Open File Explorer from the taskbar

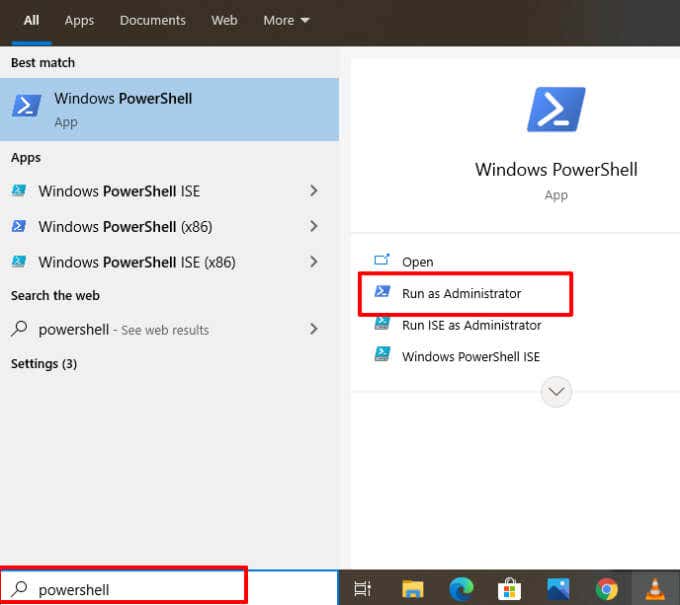tap(412, 589)
